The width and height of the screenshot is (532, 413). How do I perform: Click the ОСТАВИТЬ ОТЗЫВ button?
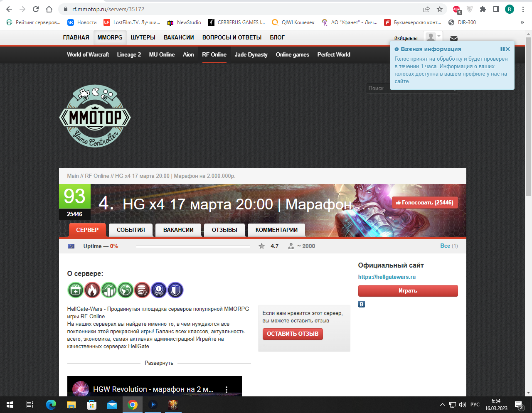[293, 334]
